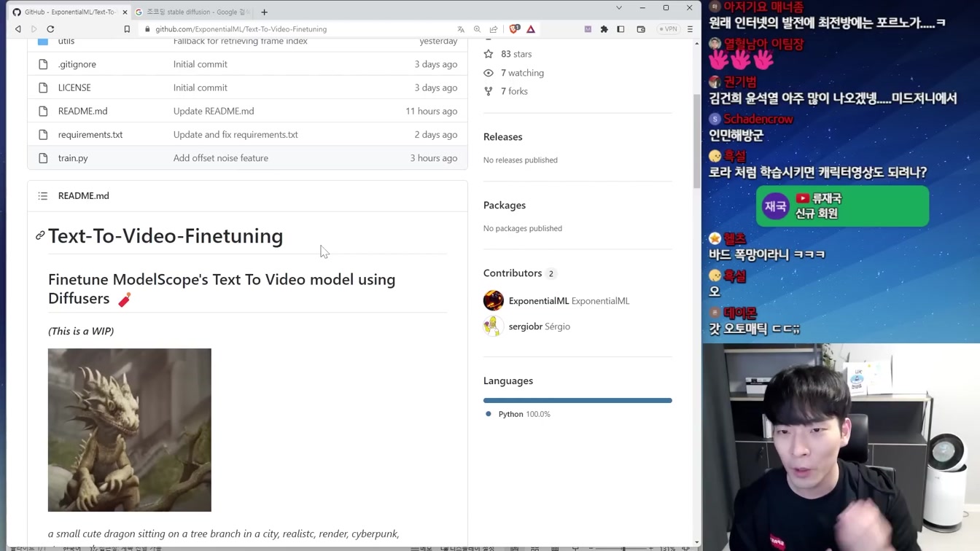Toggle the browser sidebar panel icon
The image size is (980, 551).
[621, 29]
